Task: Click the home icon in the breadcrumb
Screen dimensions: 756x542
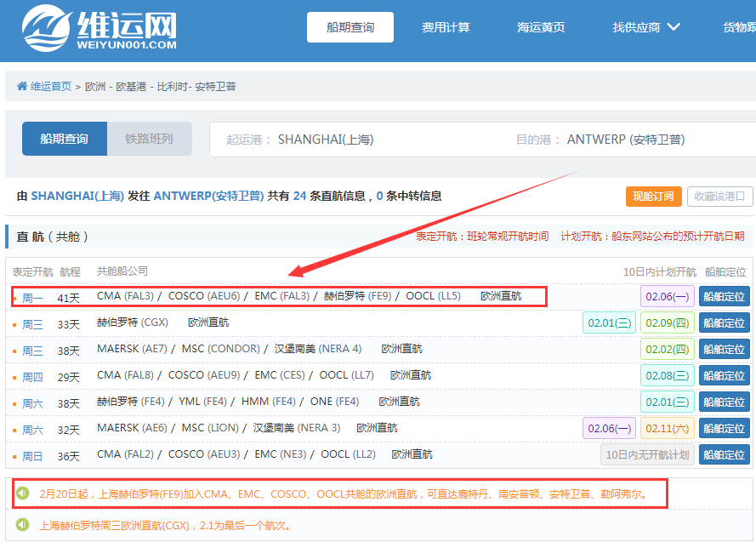Action: (x=23, y=85)
